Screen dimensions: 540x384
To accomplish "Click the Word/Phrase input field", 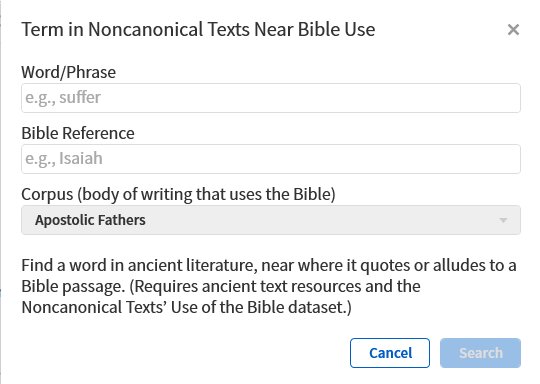I will [x=271, y=98].
